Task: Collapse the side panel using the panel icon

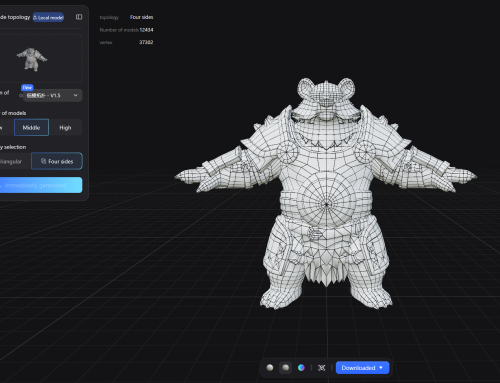Action: (x=79, y=17)
